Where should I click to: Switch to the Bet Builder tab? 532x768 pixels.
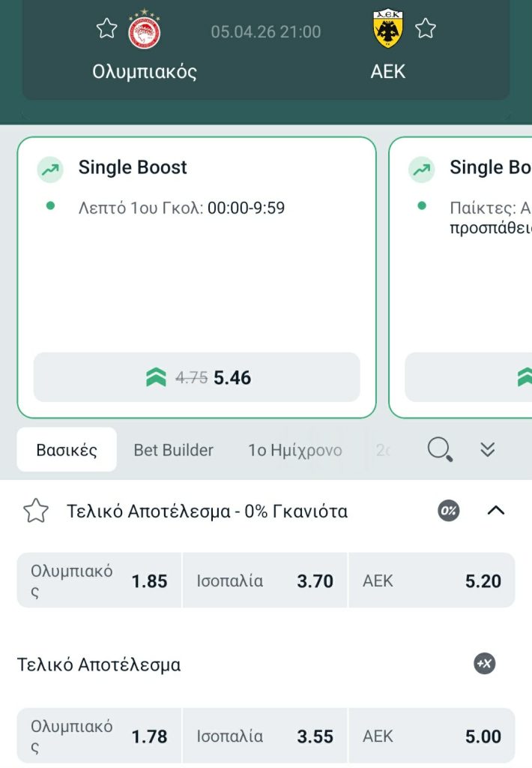(173, 449)
